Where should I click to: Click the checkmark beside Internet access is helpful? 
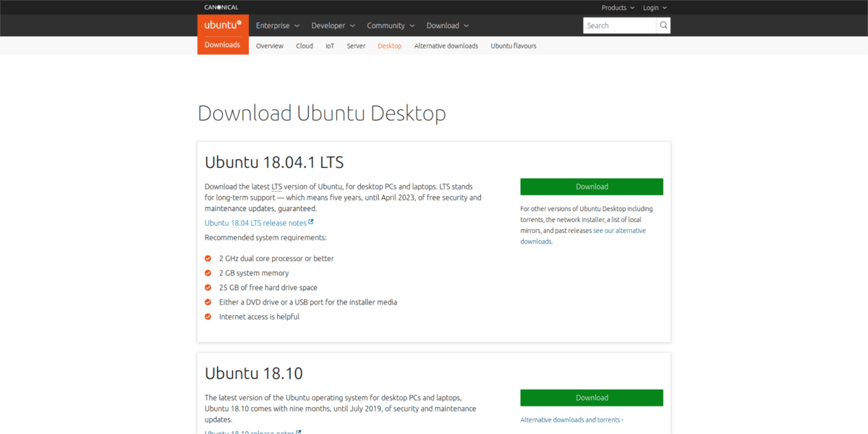pyautogui.click(x=208, y=316)
